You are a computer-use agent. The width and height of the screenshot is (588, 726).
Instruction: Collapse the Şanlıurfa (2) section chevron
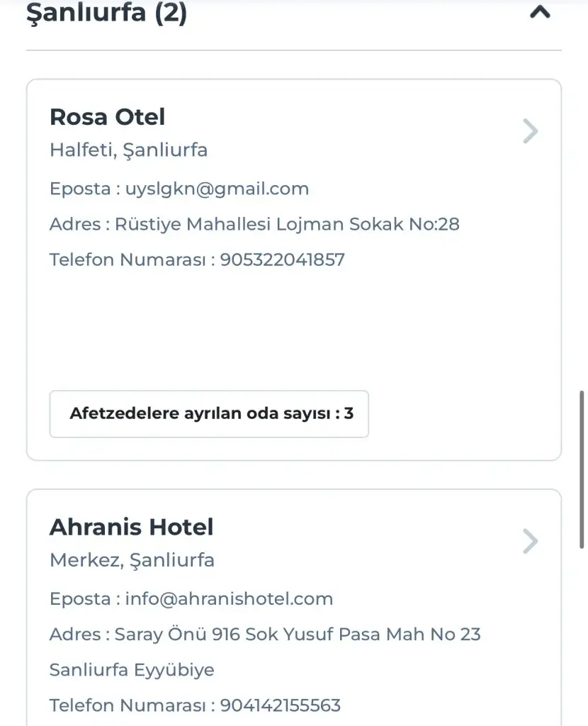click(x=540, y=12)
